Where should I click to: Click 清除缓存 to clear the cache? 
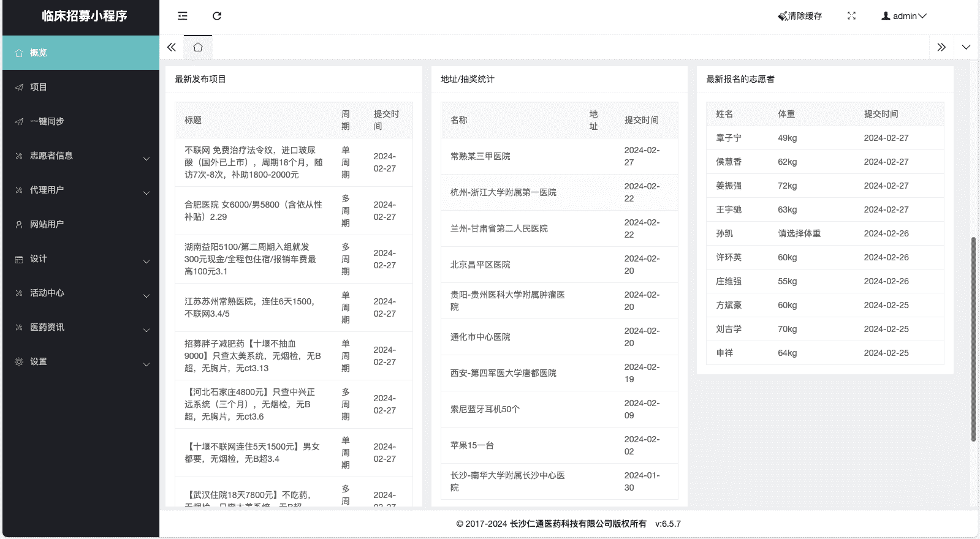[x=800, y=16]
